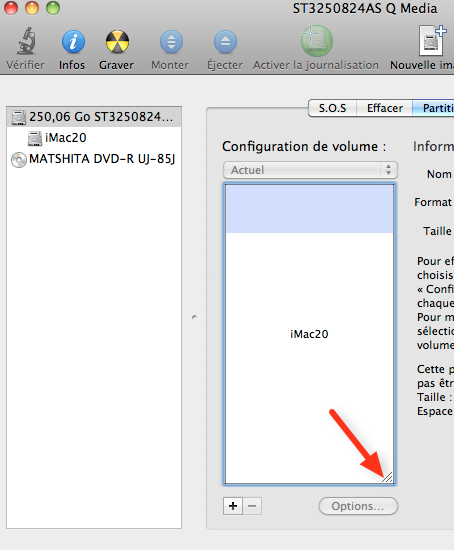Click the Nouvelle image toolbar icon
The width and height of the screenshot is (454, 550).
coord(432,40)
